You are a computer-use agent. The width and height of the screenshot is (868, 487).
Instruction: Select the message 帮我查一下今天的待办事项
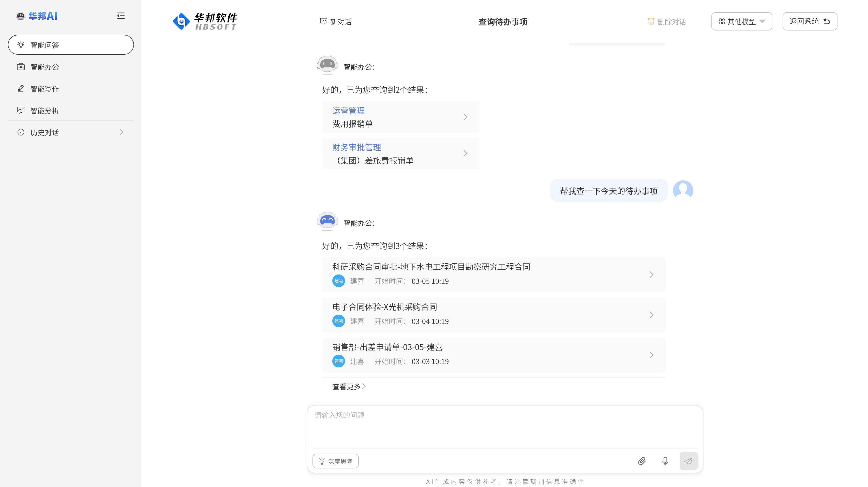[609, 191]
